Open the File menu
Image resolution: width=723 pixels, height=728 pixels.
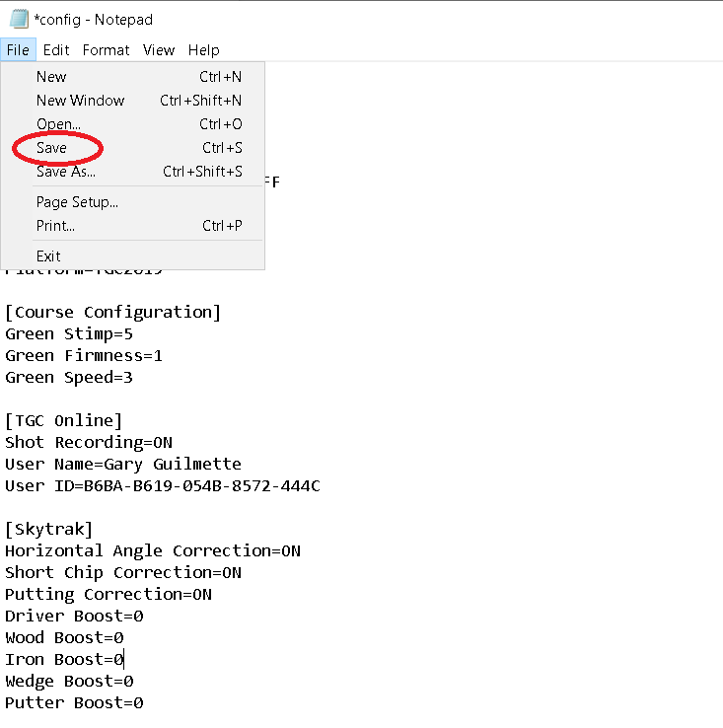18,49
